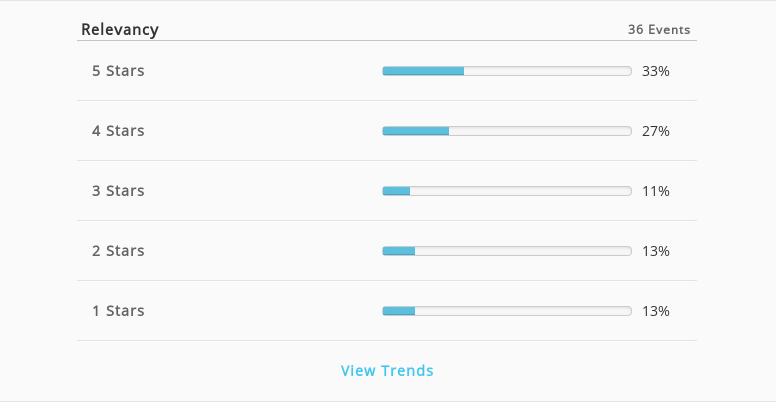
Task: Click the 4 Stars row label
Action: [118, 131]
